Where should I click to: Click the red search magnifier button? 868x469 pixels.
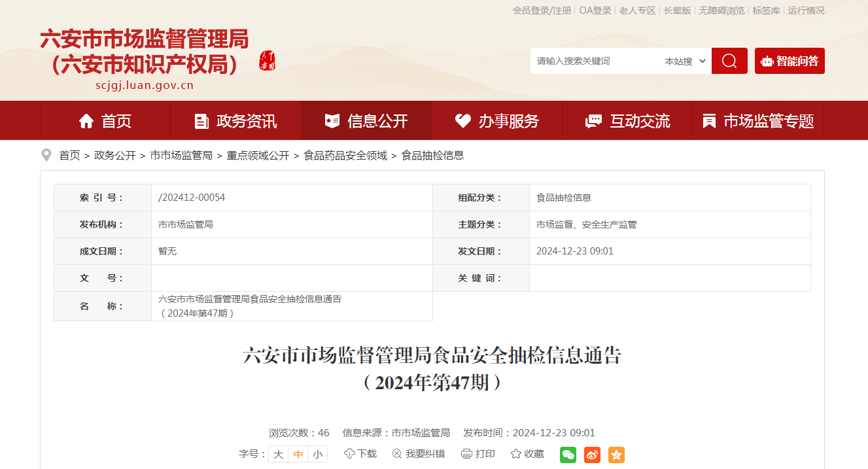(729, 61)
